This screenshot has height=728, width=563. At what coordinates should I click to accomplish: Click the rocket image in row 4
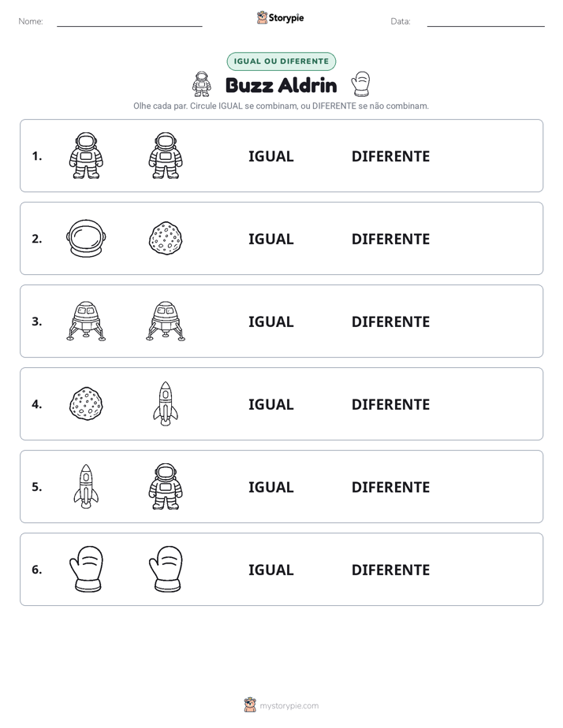coord(166,403)
